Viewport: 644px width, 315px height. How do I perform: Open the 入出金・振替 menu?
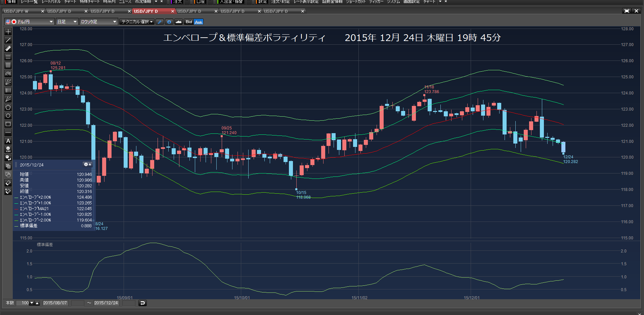coord(231,2)
